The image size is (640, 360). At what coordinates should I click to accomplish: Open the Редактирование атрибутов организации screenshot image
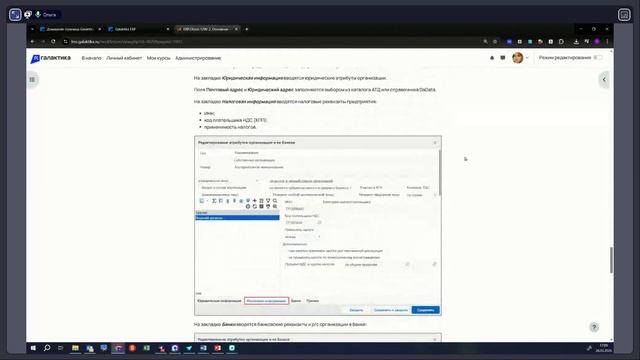(318, 226)
